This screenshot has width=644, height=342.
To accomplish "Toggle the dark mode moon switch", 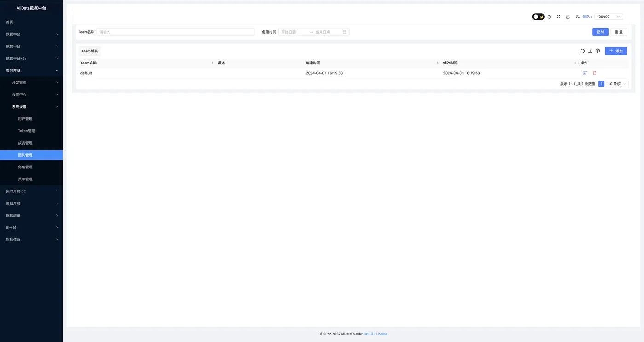I will pyautogui.click(x=538, y=17).
